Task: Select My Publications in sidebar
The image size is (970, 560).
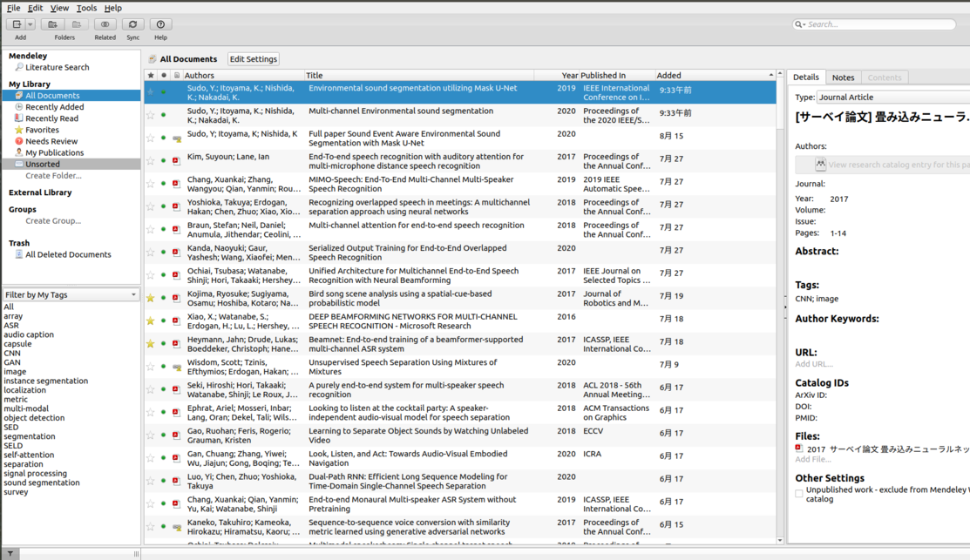Action: (54, 152)
